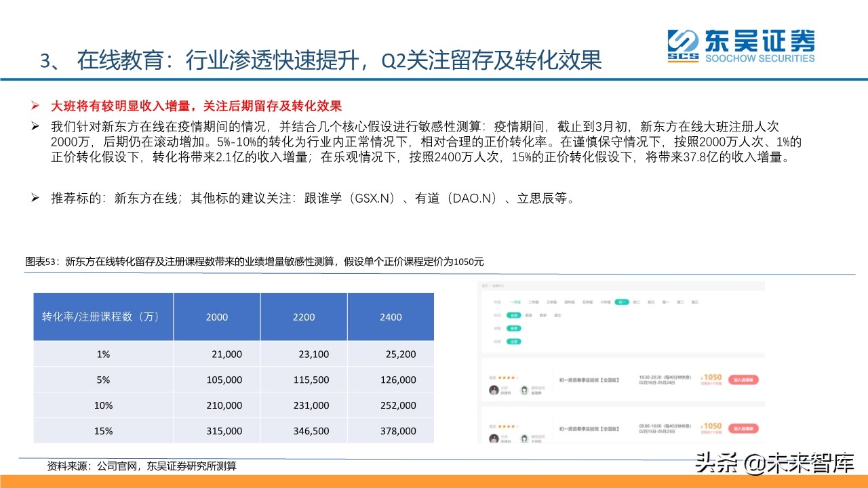Click the bullet arrow before 我们针对新东方在线

click(x=36, y=127)
